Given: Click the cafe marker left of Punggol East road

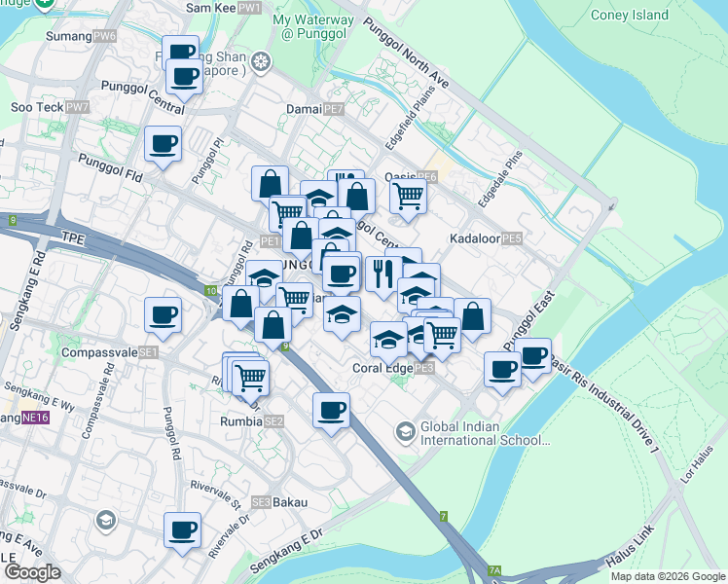Looking at the screenshot, I should coord(502,371).
